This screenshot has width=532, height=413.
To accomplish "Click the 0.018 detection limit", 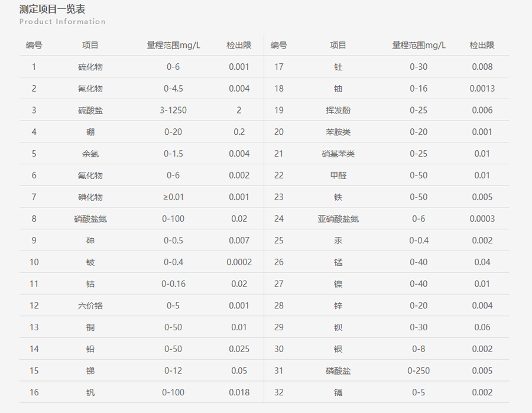I will pos(239,392).
